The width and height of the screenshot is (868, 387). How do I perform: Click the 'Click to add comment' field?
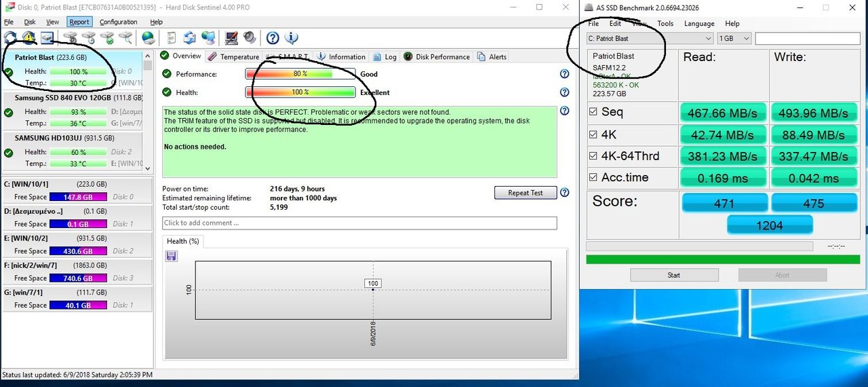(359, 223)
